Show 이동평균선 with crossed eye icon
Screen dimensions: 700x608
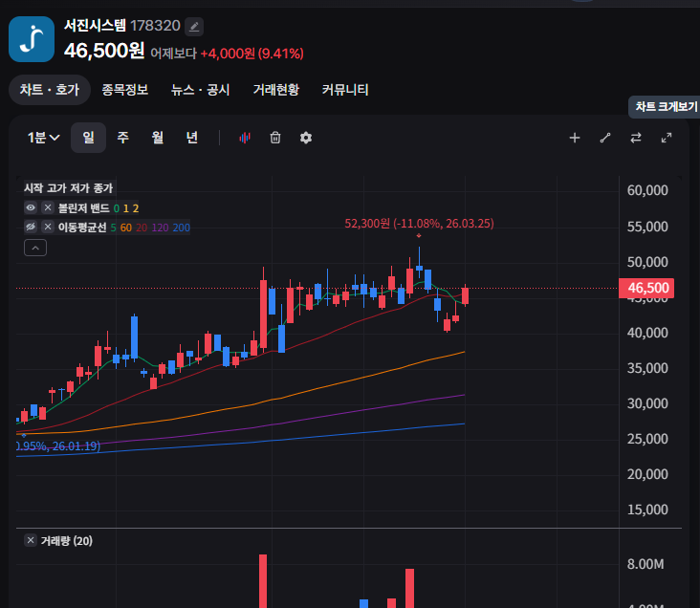pyautogui.click(x=31, y=227)
